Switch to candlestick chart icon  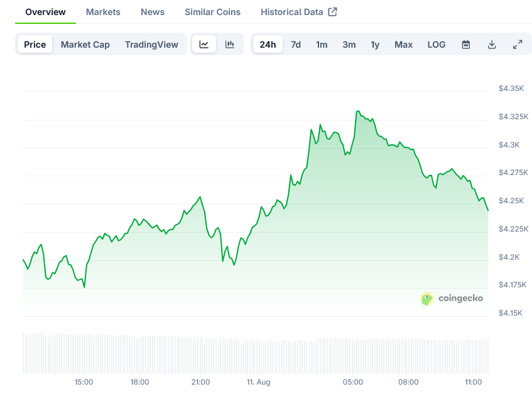pos(230,45)
